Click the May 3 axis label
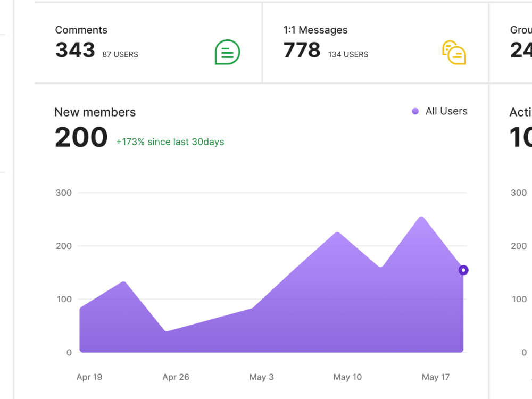The height and width of the screenshot is (399, 532). click(x=261, y=377)
